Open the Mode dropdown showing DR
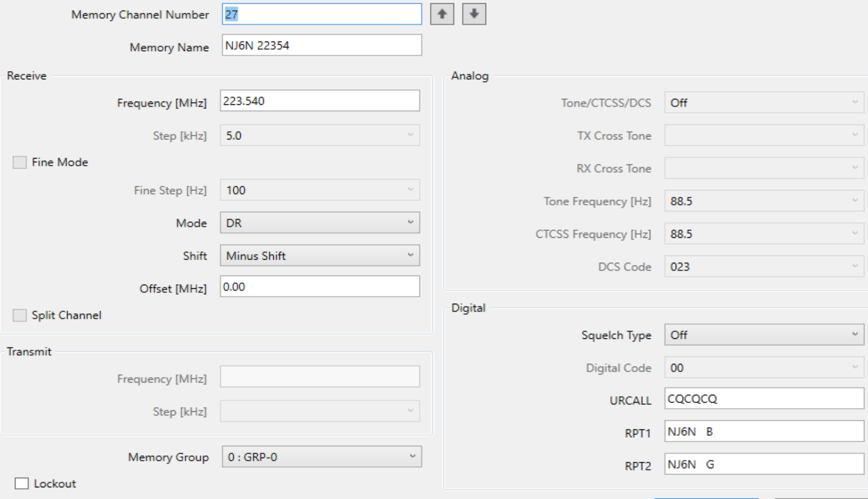 (320, 223)
